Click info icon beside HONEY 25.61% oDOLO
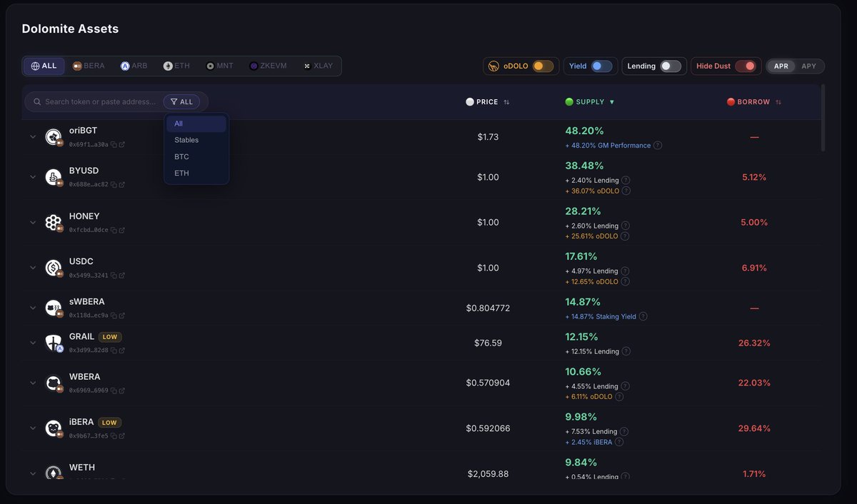Screen dimensions: 857x504 626,236
